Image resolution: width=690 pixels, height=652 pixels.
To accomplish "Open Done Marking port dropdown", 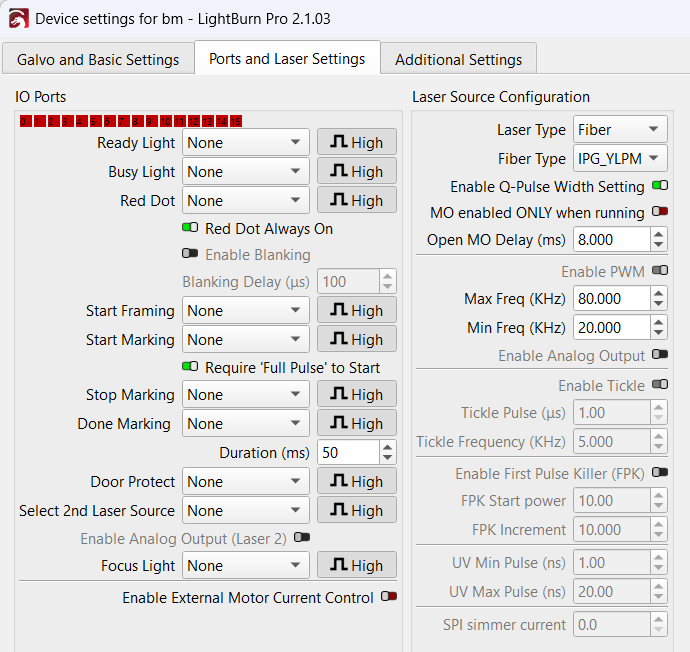I will coord(246,423).
